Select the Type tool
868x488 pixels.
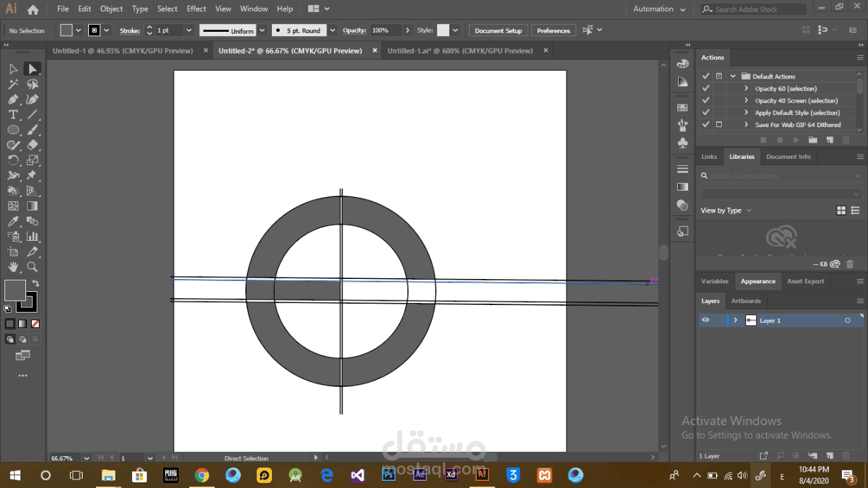[13, 115]
